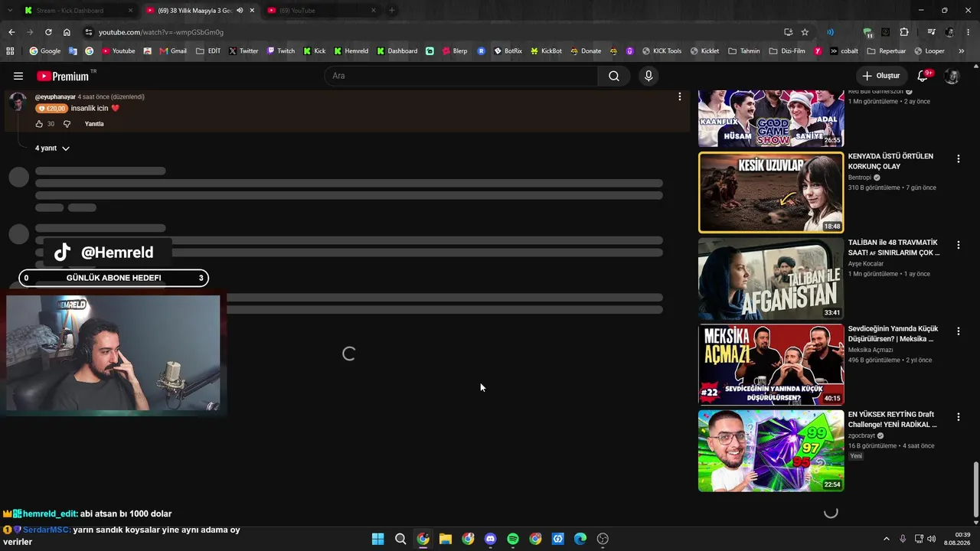Select the 38 Yıllık Maaşıyla YouTube tab
The image size is (980, 551).
201,11
